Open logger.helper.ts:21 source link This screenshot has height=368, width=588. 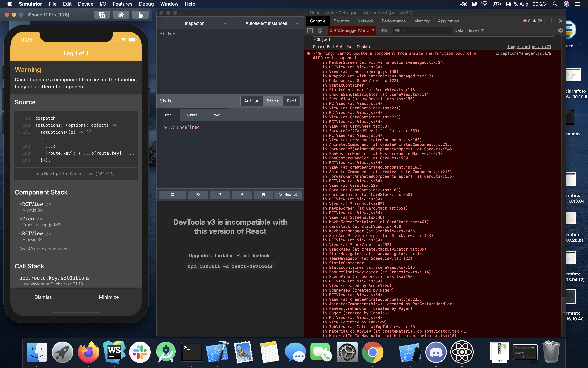[x=529, y=47]
